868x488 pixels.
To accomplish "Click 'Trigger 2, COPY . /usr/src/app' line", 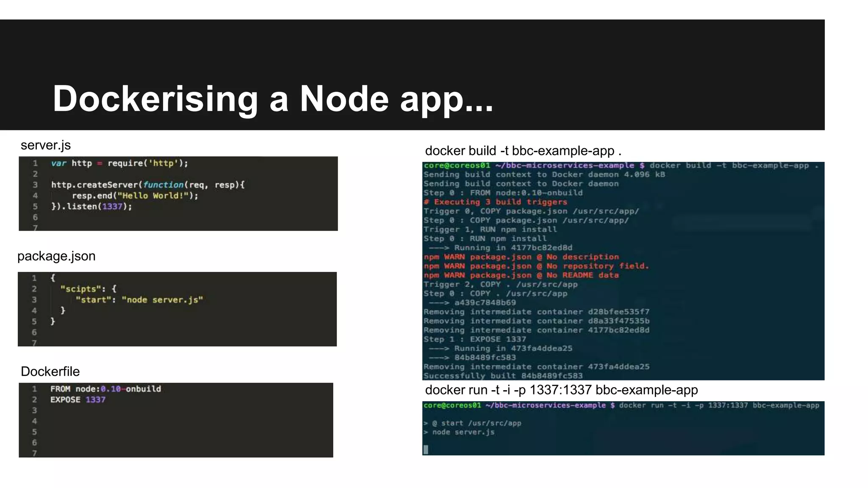I will click(x=501, y=285).
